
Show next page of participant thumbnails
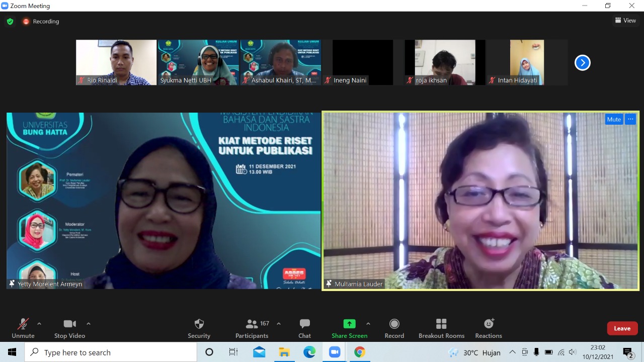click(582, 63)
